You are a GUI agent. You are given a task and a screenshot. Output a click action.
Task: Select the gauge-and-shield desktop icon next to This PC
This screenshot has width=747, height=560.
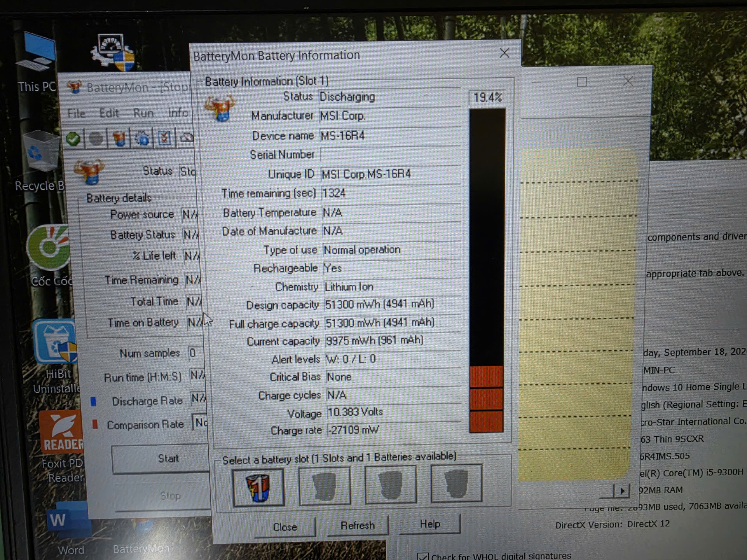pyautogui.click(x=113, y=52)
